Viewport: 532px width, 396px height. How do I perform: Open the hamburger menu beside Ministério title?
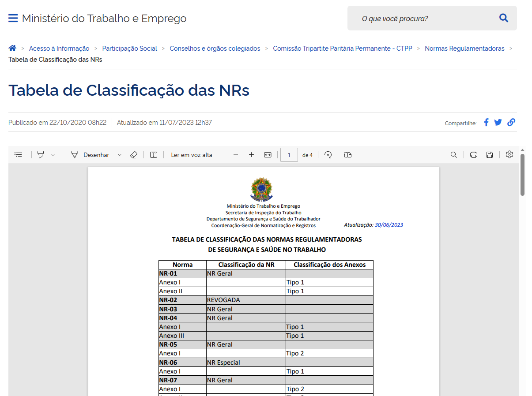13,18
